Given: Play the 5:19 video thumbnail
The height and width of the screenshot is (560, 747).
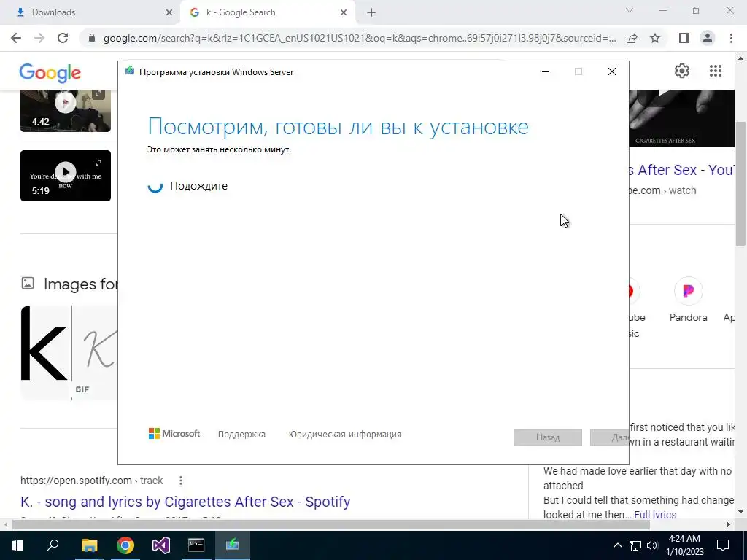Looking at the screenshot, I should (65, 175).
